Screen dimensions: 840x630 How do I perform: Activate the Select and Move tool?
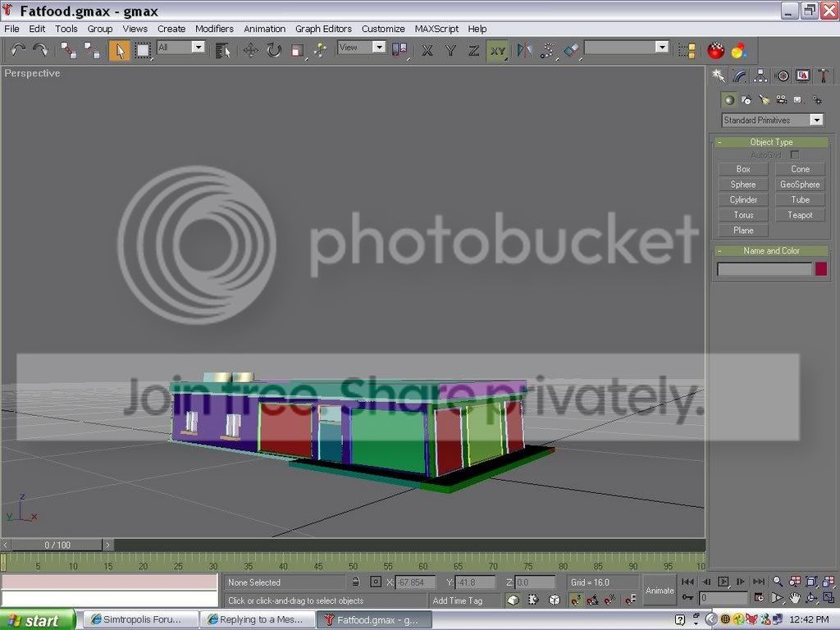click(250, 50)
